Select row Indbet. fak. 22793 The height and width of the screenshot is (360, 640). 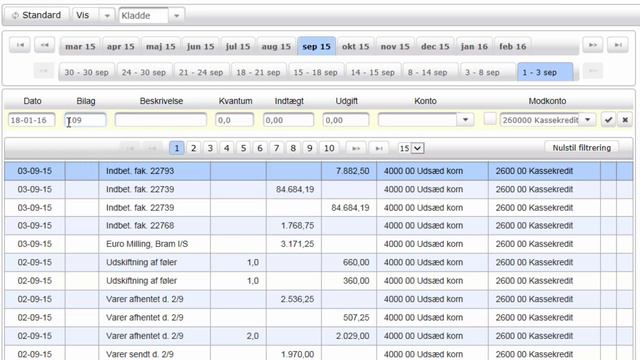[x=319, y=171]
